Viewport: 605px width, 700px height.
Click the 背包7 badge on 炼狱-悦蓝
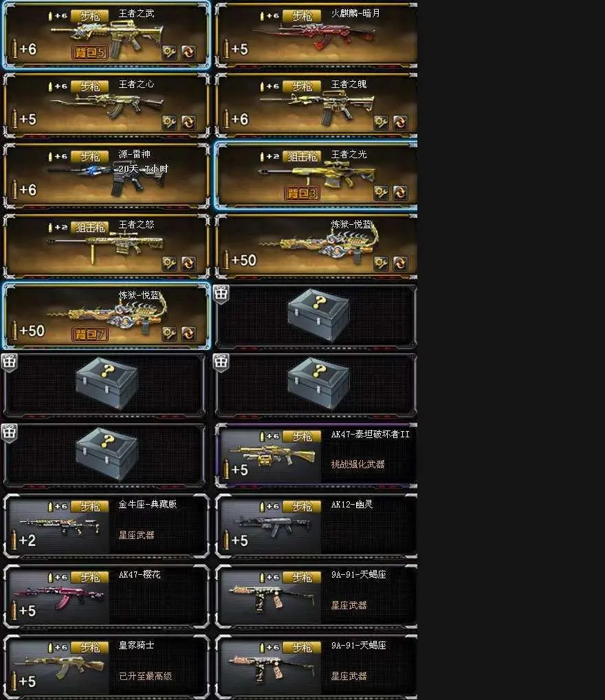(90, 334)
